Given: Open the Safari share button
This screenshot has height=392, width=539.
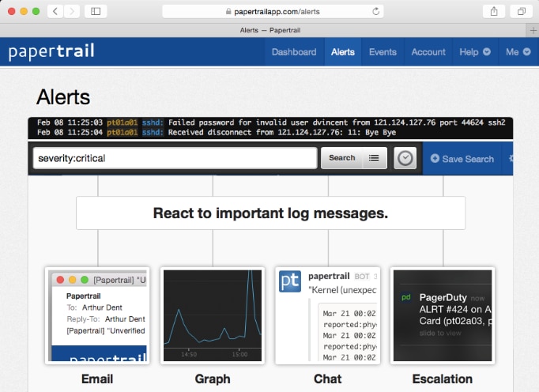Looking at the screenshot, I should click(x=494, y=11).
